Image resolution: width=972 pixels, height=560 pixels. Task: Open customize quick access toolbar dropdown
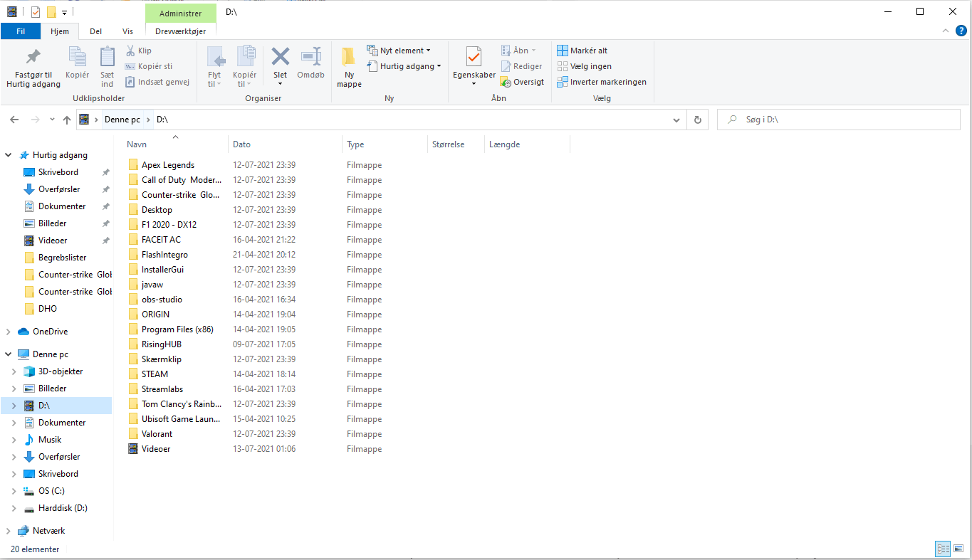tap(64, 13)
